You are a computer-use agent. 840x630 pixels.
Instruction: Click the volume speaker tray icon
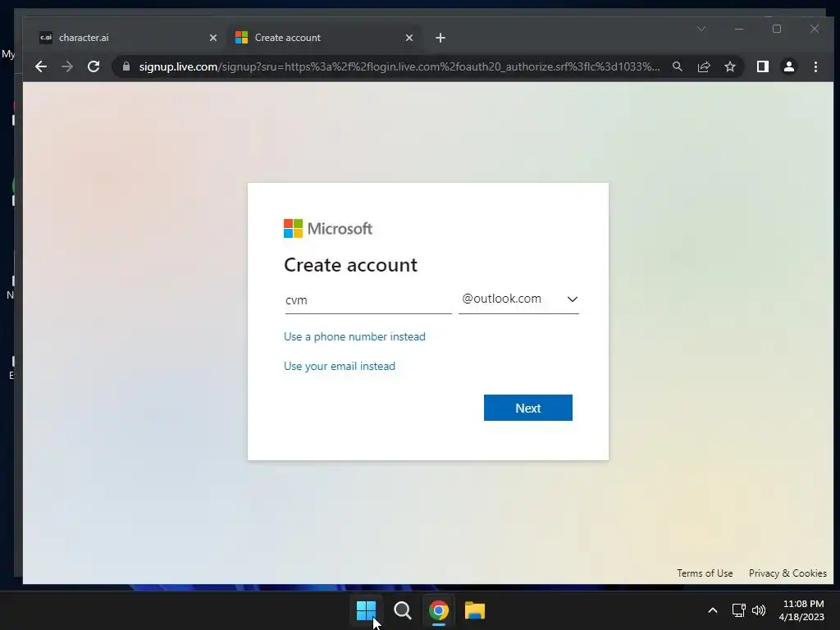point(759,610)
